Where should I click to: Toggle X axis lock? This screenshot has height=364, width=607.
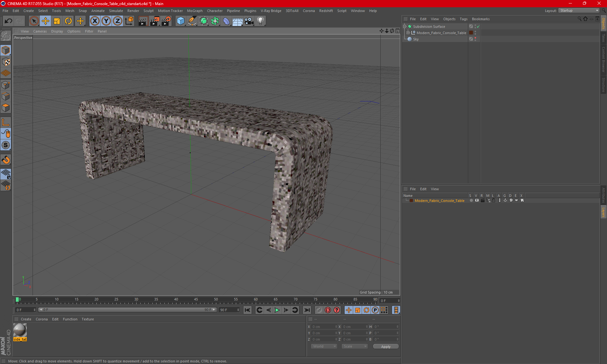(95, 21)
